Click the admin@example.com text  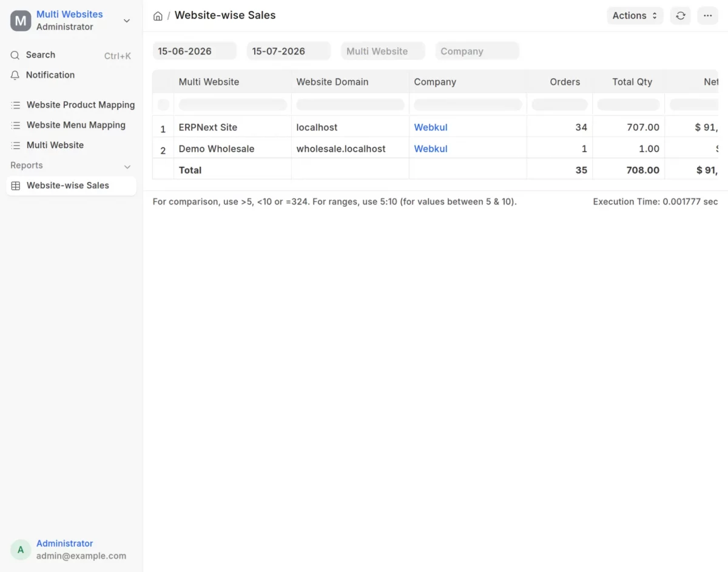pyautogui.click(x=81, y=556)
